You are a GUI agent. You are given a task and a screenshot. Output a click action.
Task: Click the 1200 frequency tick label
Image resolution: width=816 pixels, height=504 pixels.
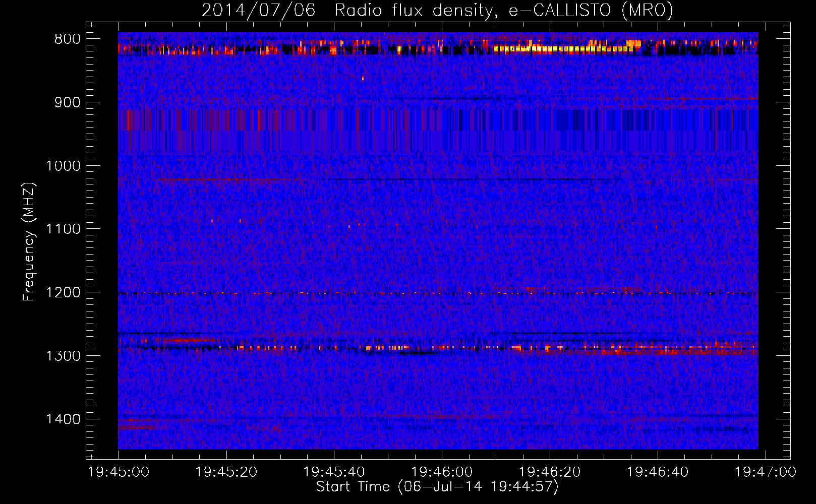pos(63,293)
